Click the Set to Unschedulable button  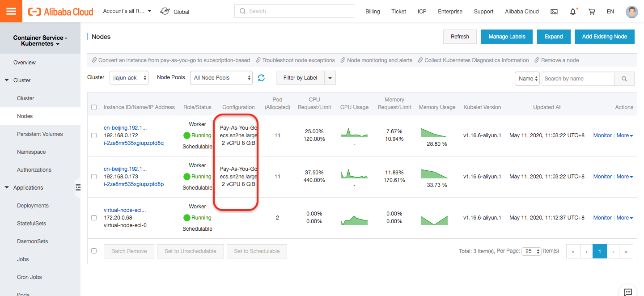click(191, 251)
